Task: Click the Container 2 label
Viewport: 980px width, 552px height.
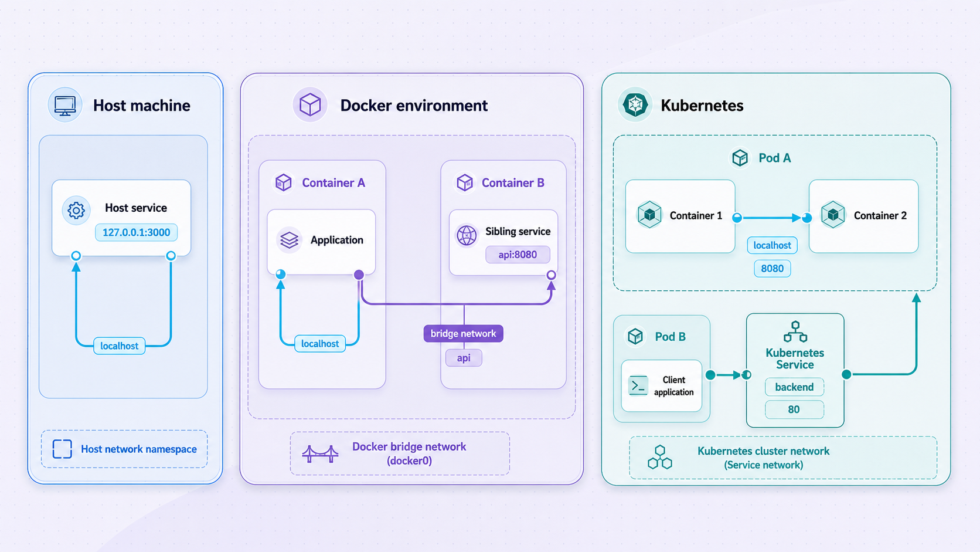Action: point(880,215)
